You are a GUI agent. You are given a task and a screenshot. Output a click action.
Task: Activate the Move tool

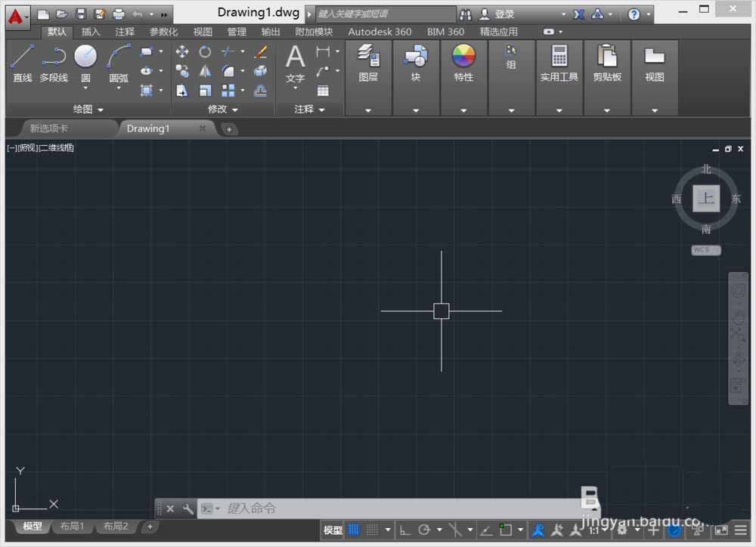181,51
